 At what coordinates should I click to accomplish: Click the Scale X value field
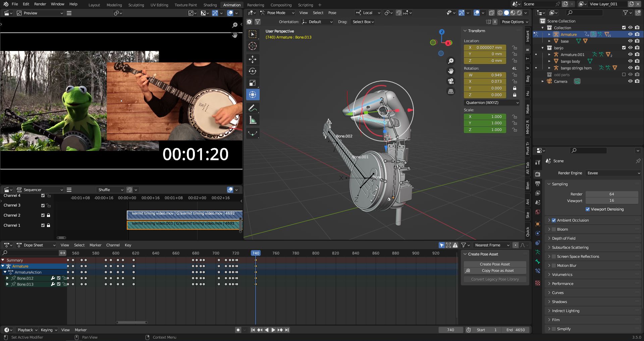485,117
